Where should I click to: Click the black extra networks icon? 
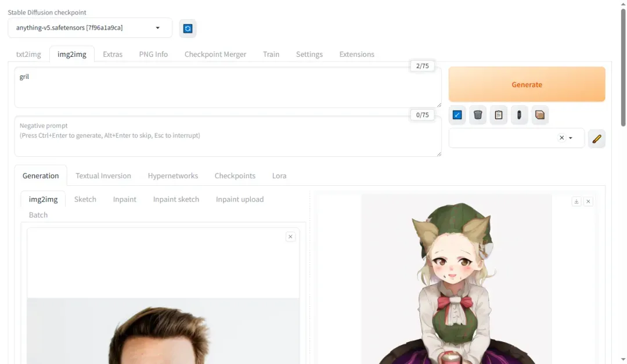click(519, 115)
